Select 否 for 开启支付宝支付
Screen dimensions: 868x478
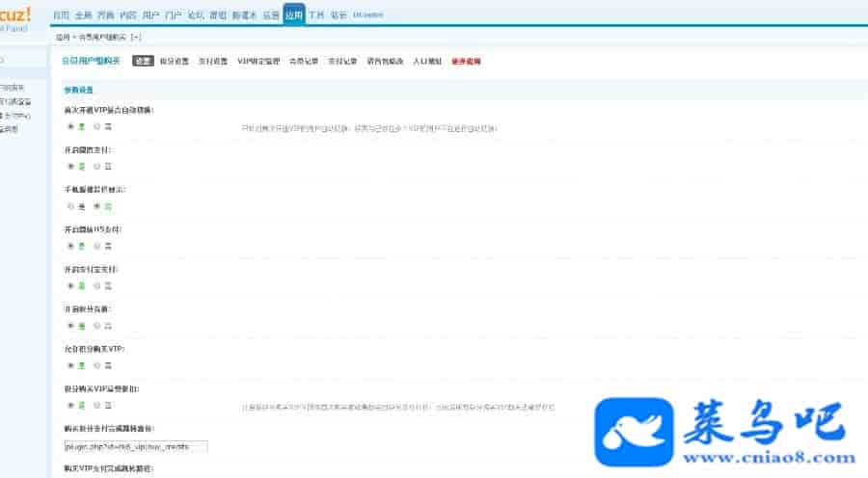tap(96, 286)
